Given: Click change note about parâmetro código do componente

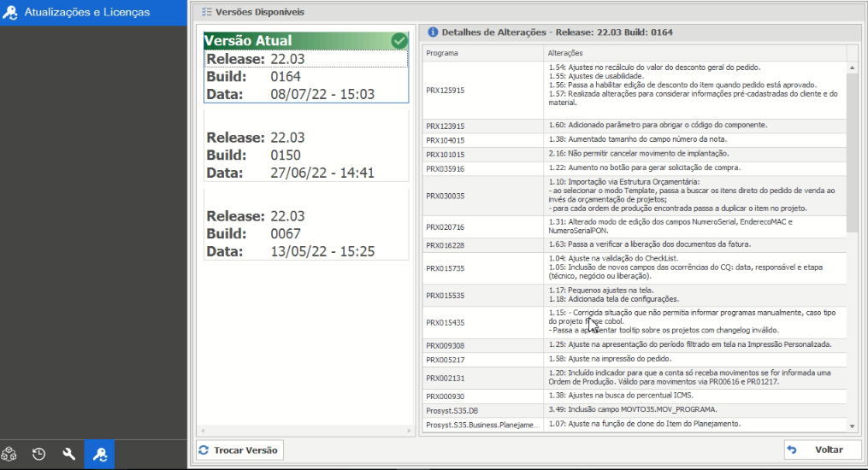Looking at the screenshot, I should (658, 125).
